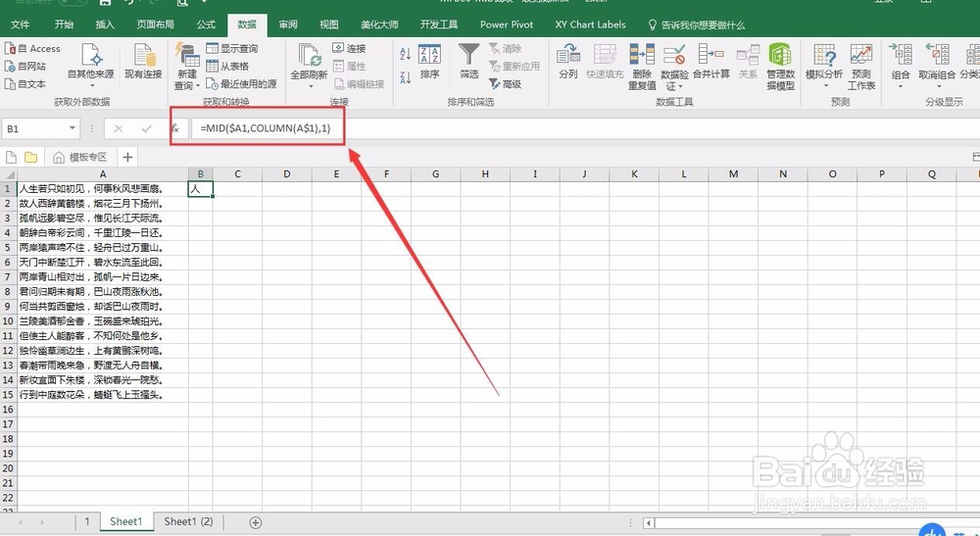This screenshot has height=536, width=980.
Task: Expand Ungroup (取消组合) dropdown
Action: 937,85
